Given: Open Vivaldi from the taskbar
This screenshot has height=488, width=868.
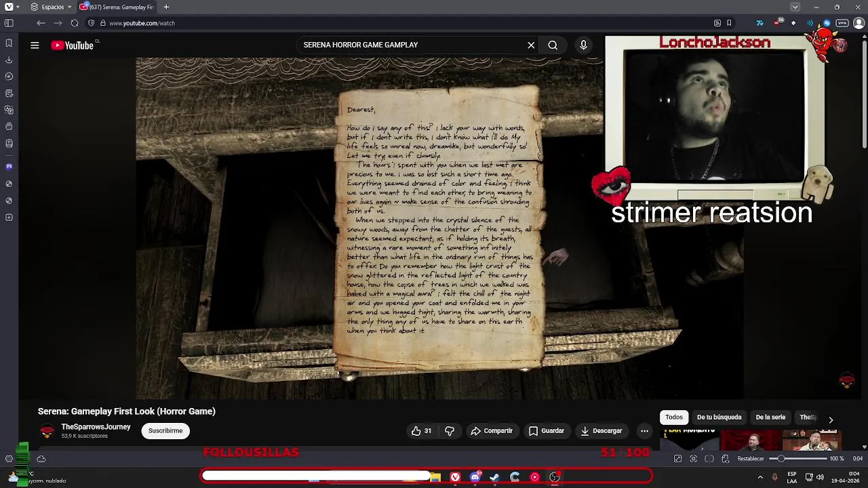Looking at the screenshot, I should (x=455, y=477).
